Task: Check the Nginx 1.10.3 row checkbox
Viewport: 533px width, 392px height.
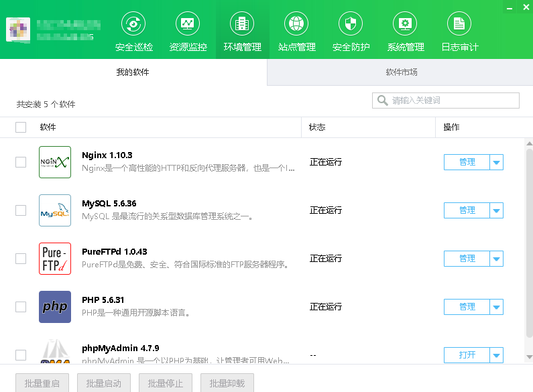Action: [x=21, y=162]
